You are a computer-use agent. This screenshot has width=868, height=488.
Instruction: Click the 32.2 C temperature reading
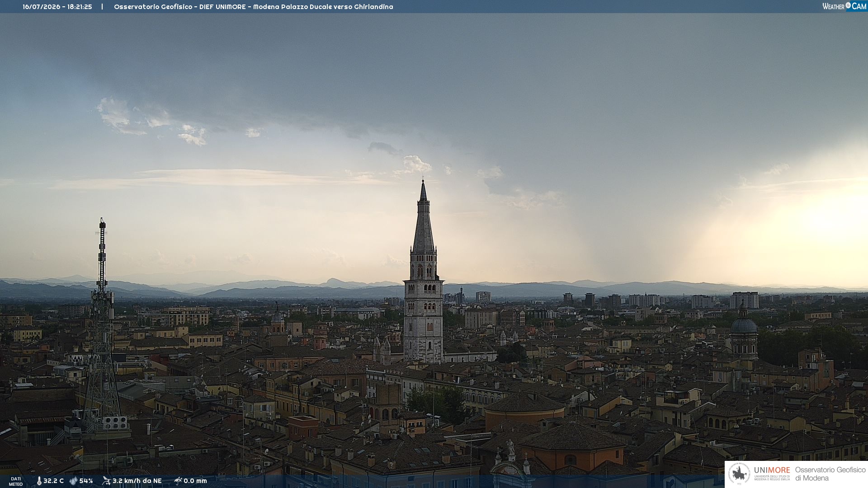pyautogui.click(x=53, y=481)
